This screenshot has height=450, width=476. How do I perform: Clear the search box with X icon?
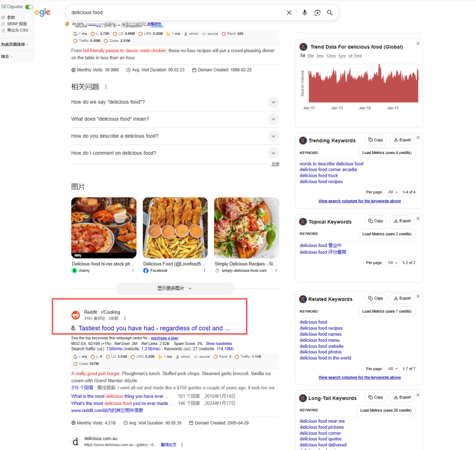tap(289, 13)
